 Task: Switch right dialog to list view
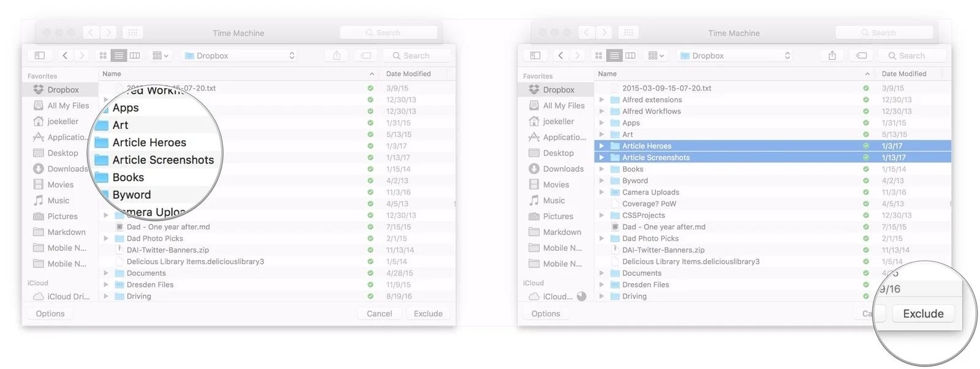pyautogui.click(x=614, y=56)
